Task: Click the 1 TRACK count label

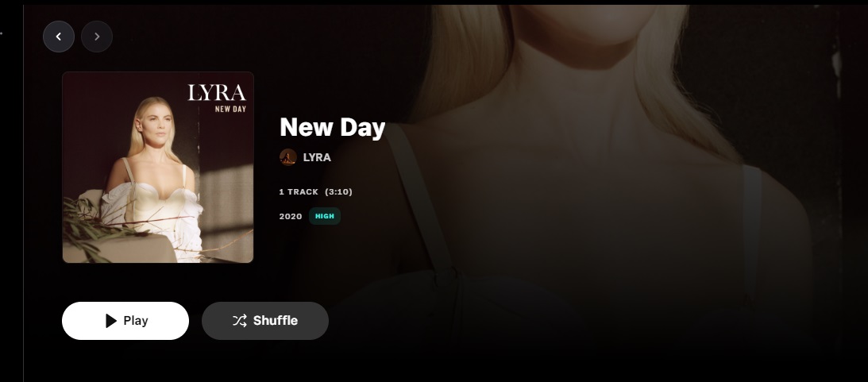Action: pyautogui.click(x=299, y=191)
